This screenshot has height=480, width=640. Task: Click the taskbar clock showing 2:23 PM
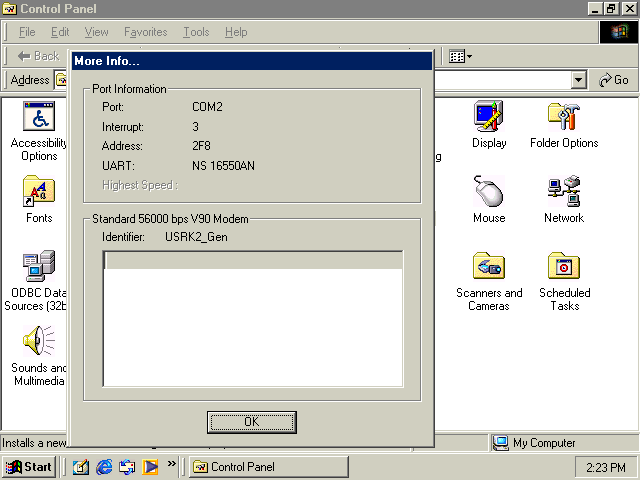pos(606,467)
